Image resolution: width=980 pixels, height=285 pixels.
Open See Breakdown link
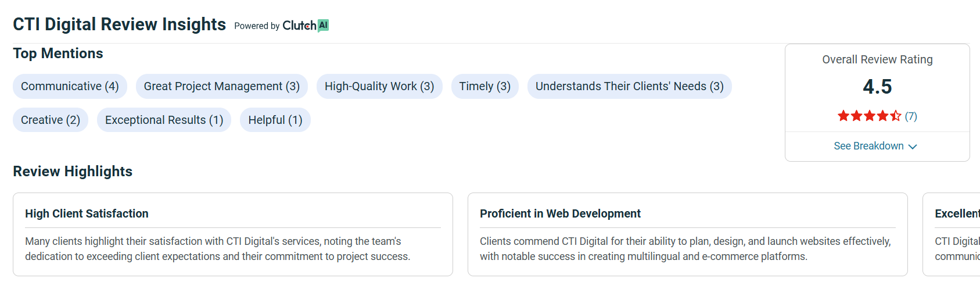875,146
